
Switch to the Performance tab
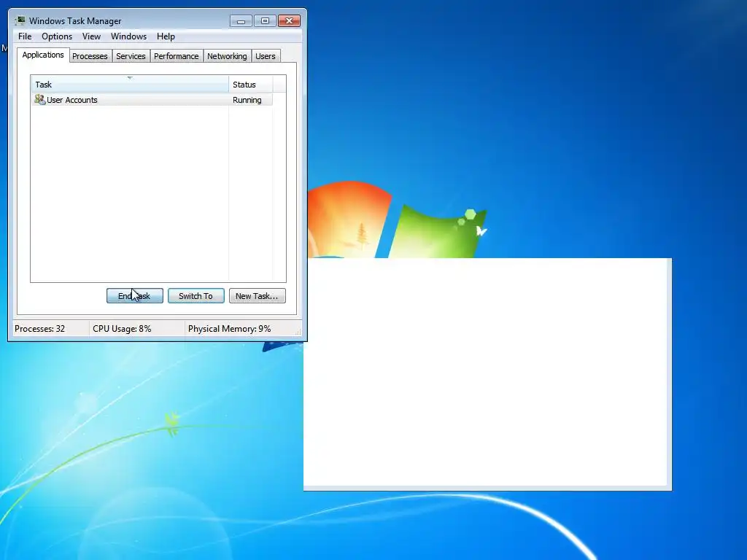[177, 56]
